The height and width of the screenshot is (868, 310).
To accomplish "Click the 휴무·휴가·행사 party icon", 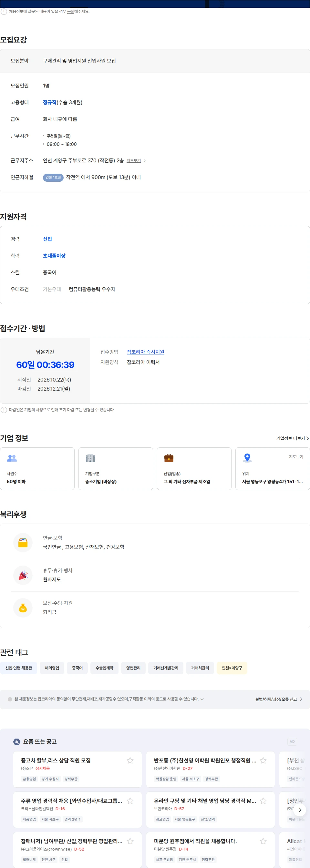I will point(23,575).
